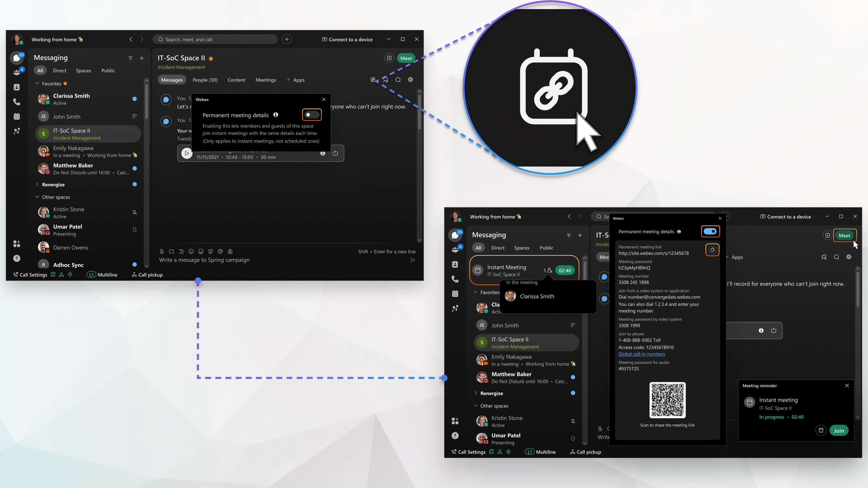
Task: Expand Renergize section in lower window
Action: [x=476, y=393]
